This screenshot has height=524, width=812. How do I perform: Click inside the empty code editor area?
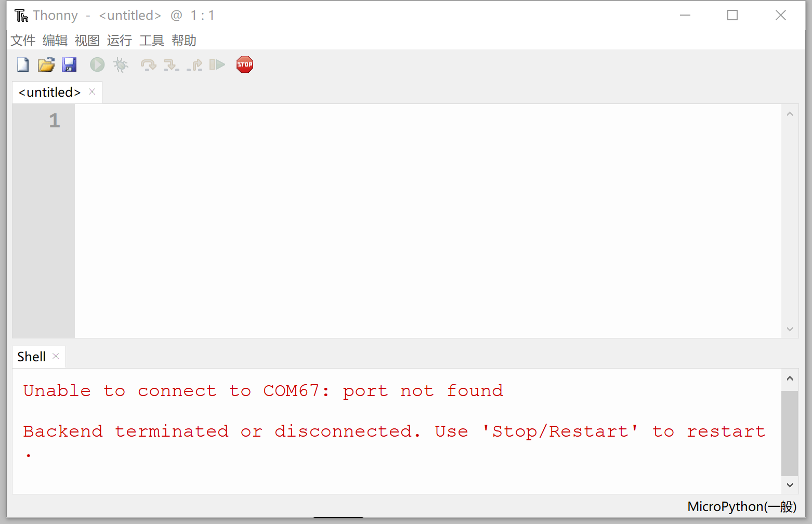[x=426, y=218]
